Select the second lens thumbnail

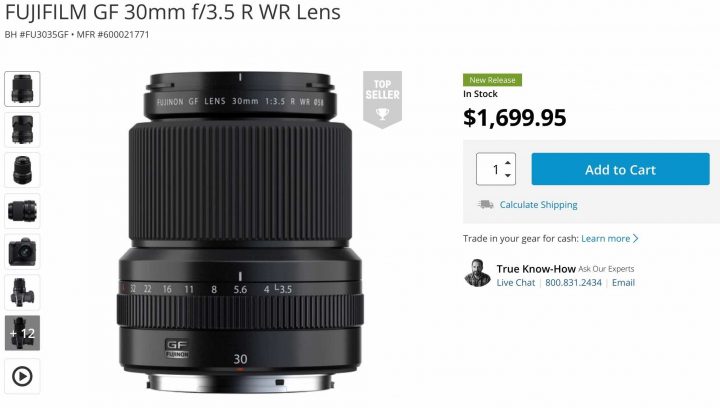[22, 129]
